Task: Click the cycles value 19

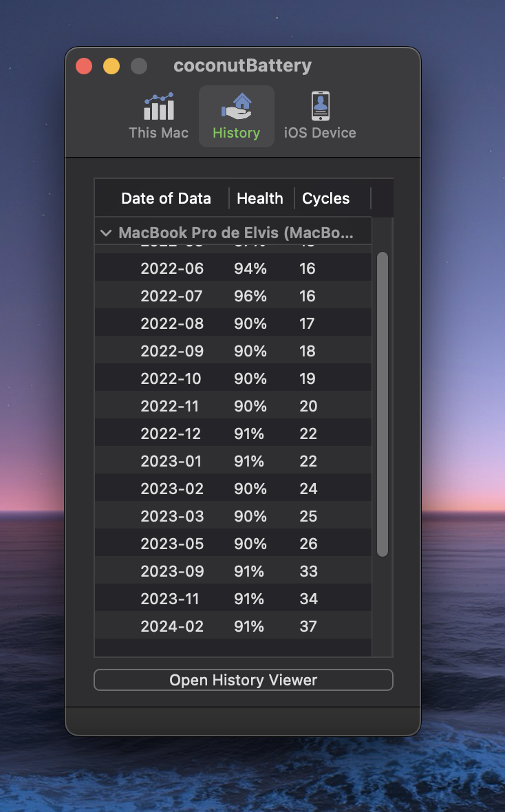Action: (307, 378)
